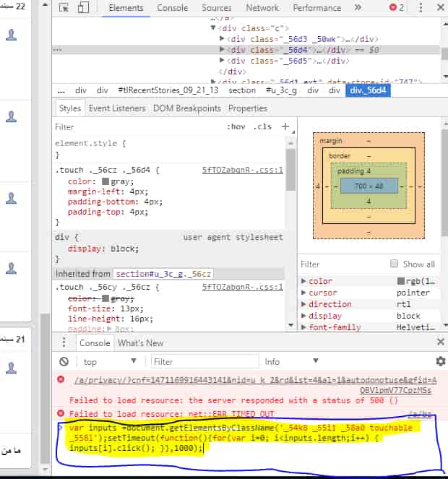Expand the selected _56d4 div node
The height and width of the screenshot is (479, 448).
(x=222, y=49)
